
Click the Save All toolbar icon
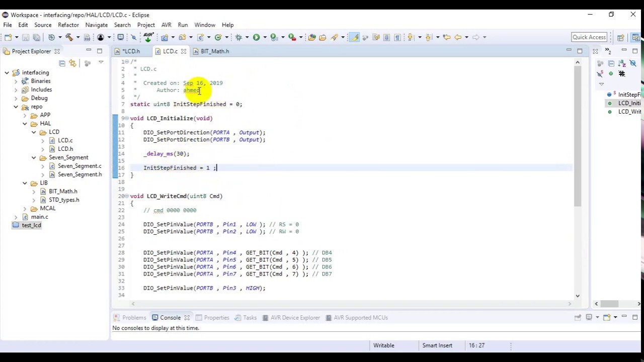click(36, 37)
